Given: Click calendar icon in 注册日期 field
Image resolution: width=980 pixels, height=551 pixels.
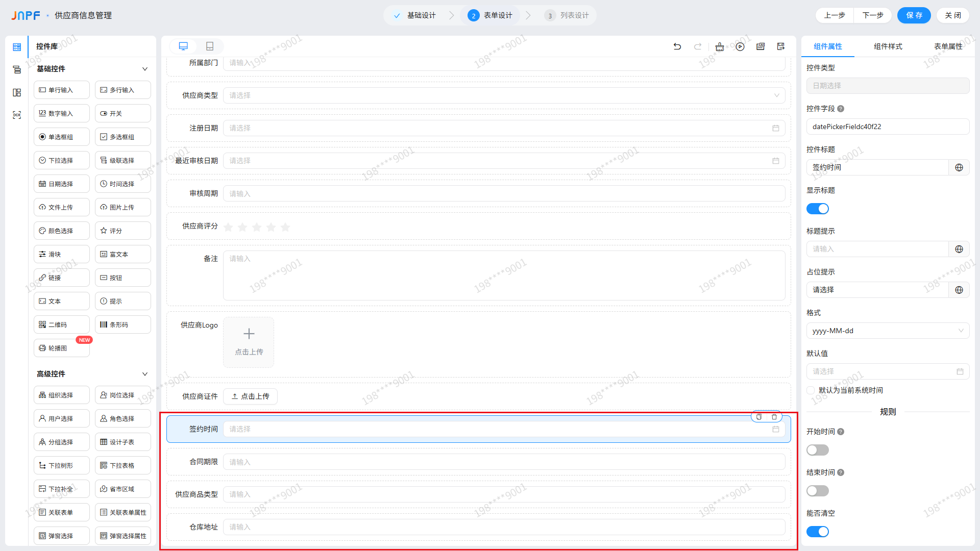Looking at the screenshot, I should pyautogui.click(x=776, y=128).
